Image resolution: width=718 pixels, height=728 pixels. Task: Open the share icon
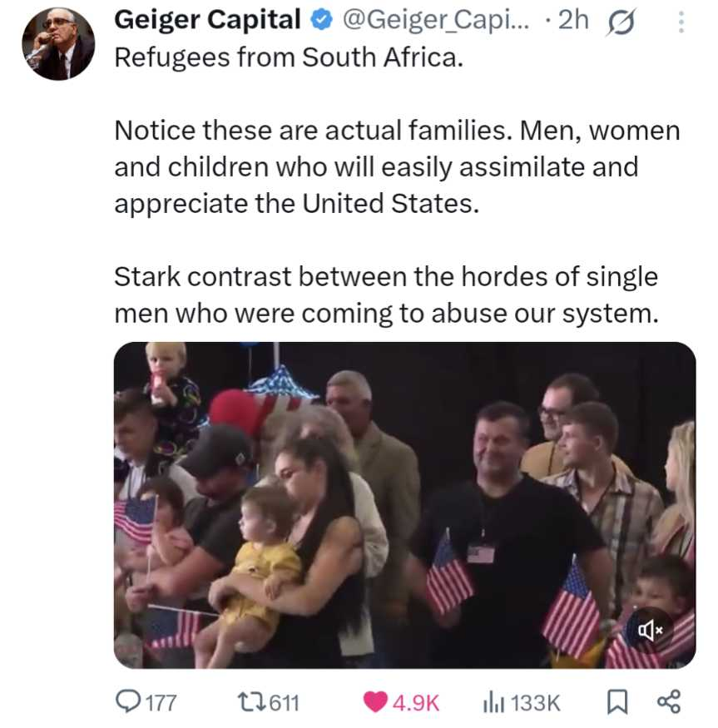pyautogui.click(x=669, y=701)
